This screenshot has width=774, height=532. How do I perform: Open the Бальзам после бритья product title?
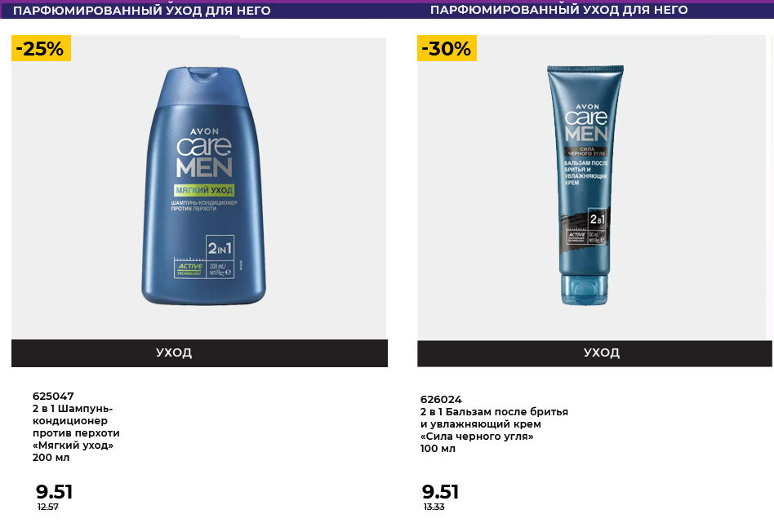[494, 424]
